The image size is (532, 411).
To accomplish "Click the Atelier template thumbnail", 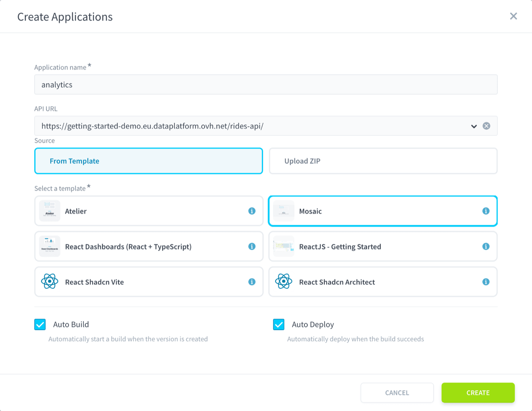I will tap(50, 211).
